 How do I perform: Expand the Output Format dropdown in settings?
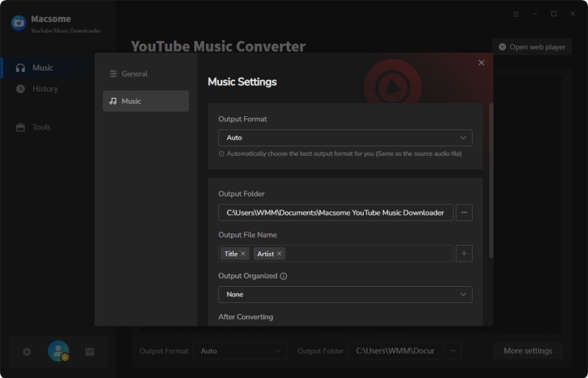(345, 138)
